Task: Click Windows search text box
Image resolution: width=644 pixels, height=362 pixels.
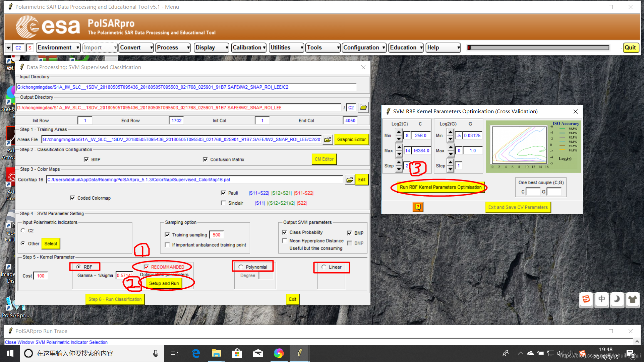Action: (92, 353)
